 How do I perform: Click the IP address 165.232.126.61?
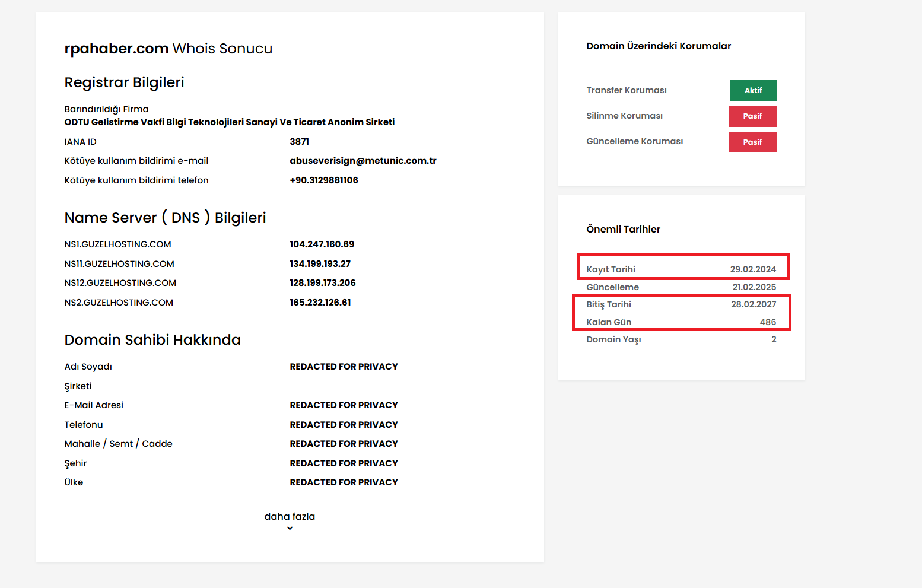click(320, 302)
